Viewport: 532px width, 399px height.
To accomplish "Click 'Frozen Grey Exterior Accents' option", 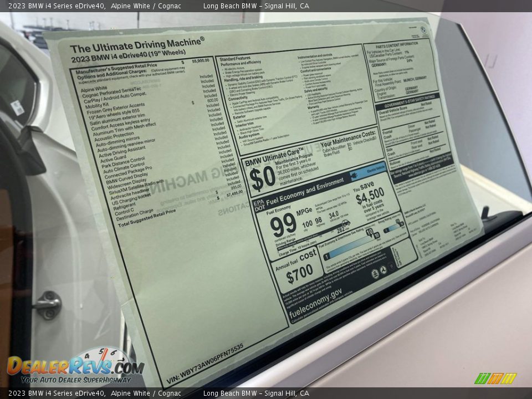I will (x=116, y=109).
